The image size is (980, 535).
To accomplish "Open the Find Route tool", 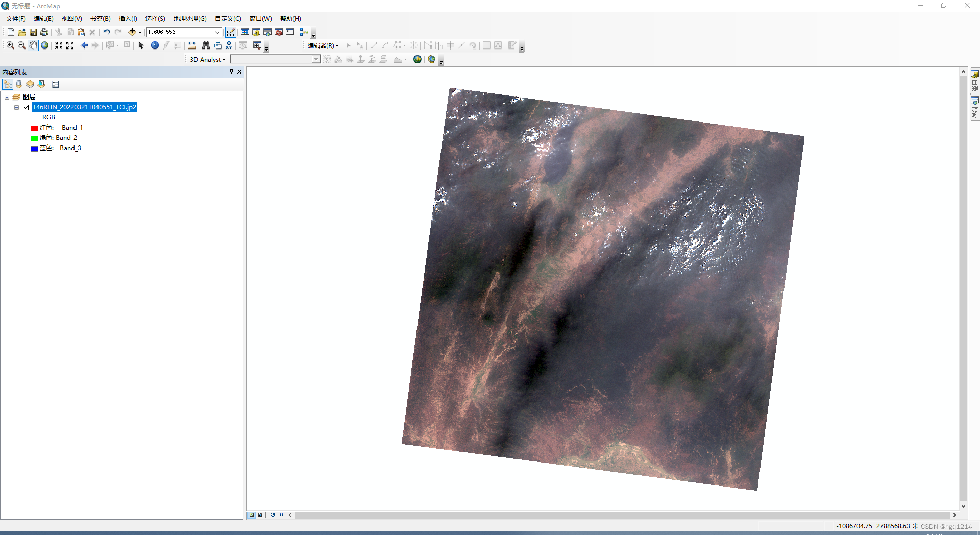I will (x=217, y=45).
